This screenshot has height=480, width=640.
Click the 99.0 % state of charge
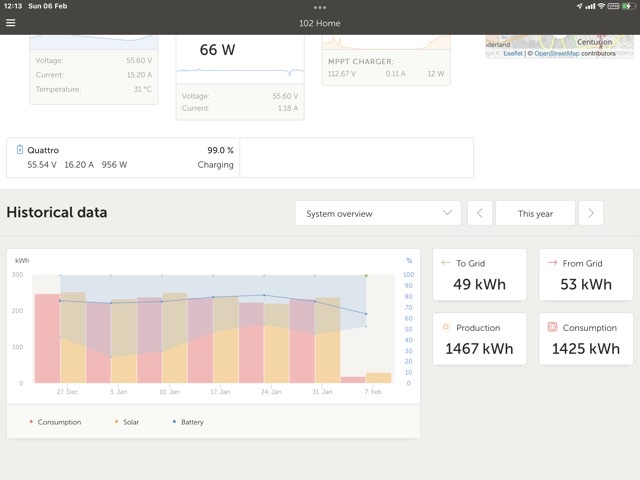click(220, 150)
